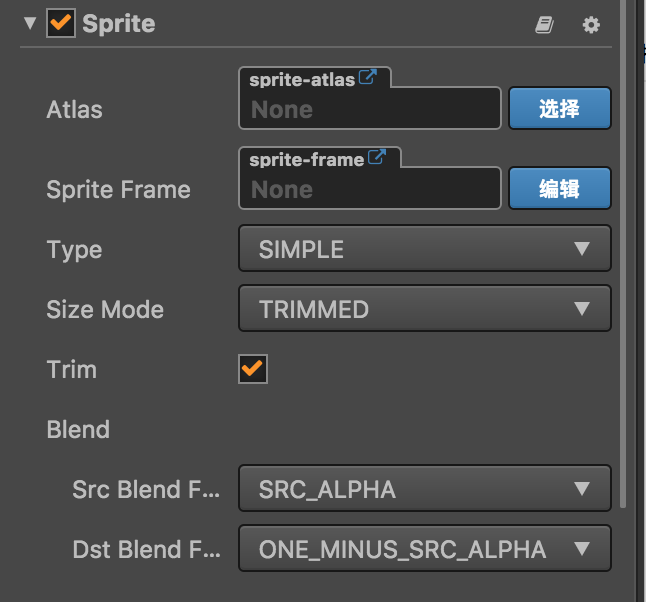This screenshot has height=602, width=646.
Task: Click the Sprite component title text
Action: click(119, 24)
